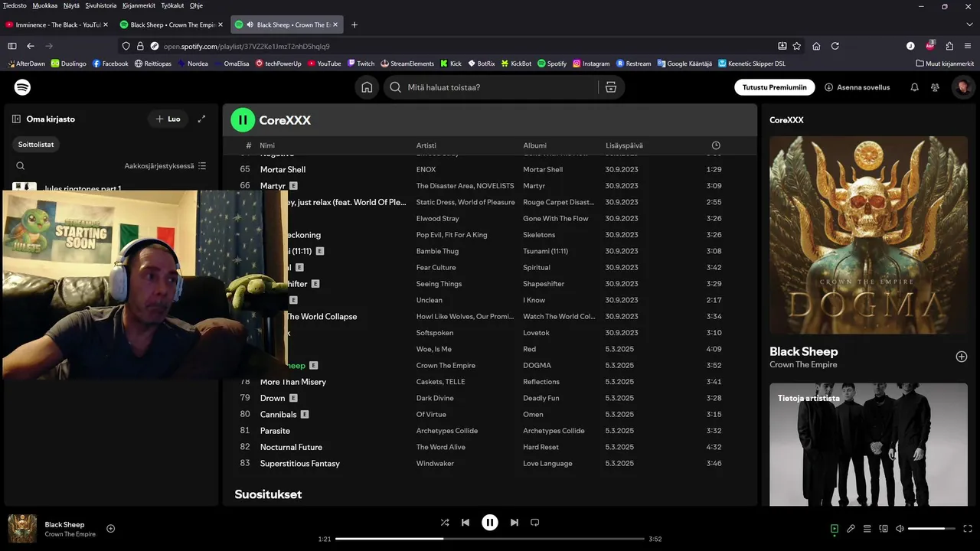Click the Firefox address bar URL
Image resolution: width=980 pixels, height=551 pixels.
247,46
